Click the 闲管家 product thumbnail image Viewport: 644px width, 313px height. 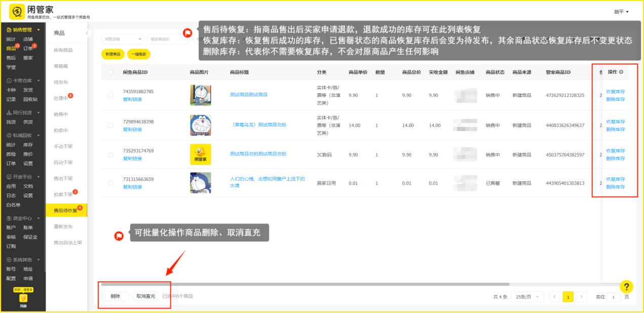200,154
